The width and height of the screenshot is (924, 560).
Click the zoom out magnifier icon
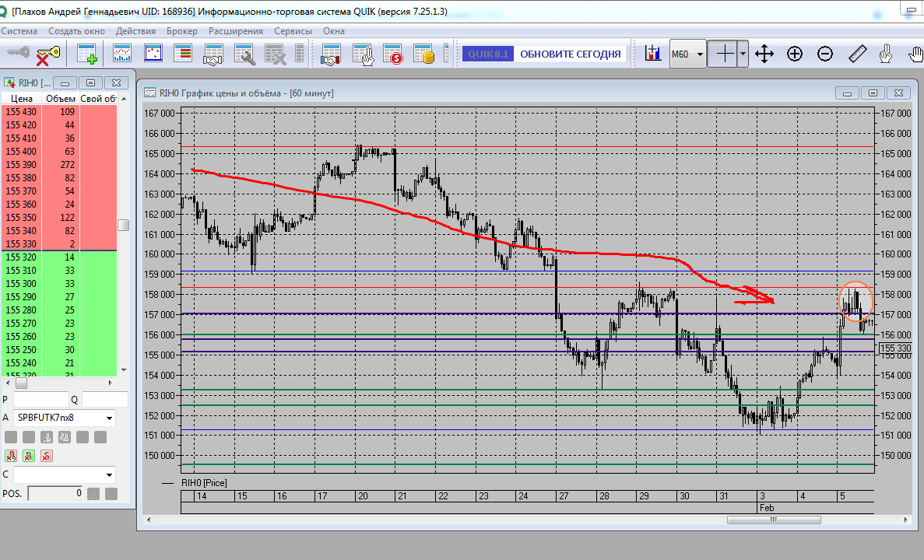[x=825, y=54]
